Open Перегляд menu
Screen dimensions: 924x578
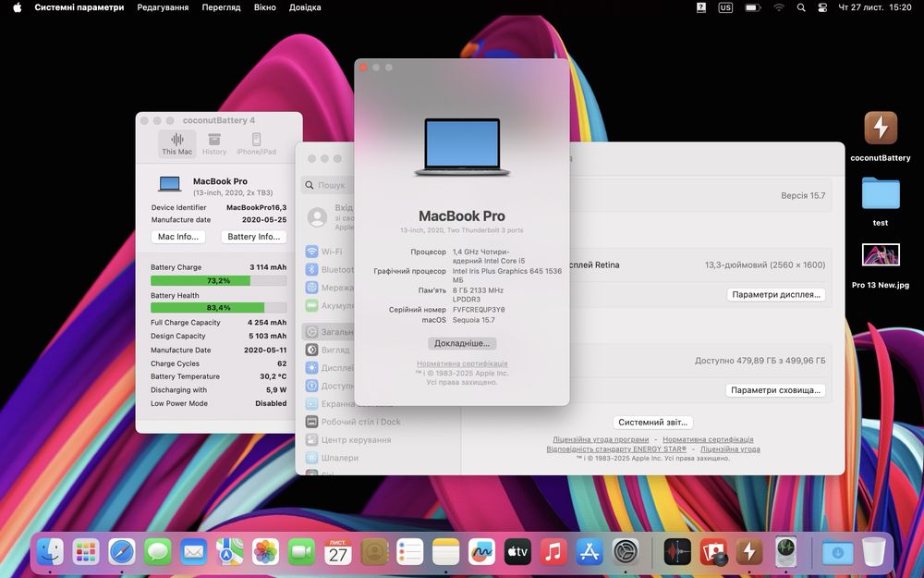coord(221,7)
